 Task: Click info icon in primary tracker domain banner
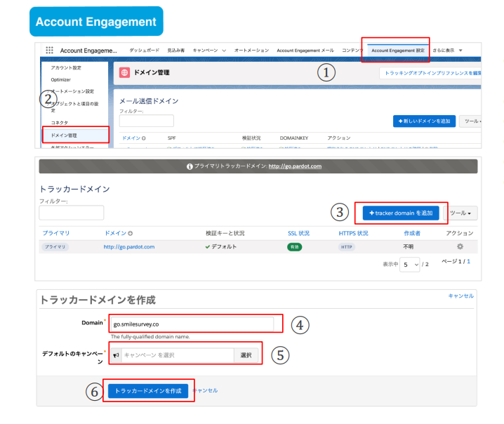tap(190, 166)
